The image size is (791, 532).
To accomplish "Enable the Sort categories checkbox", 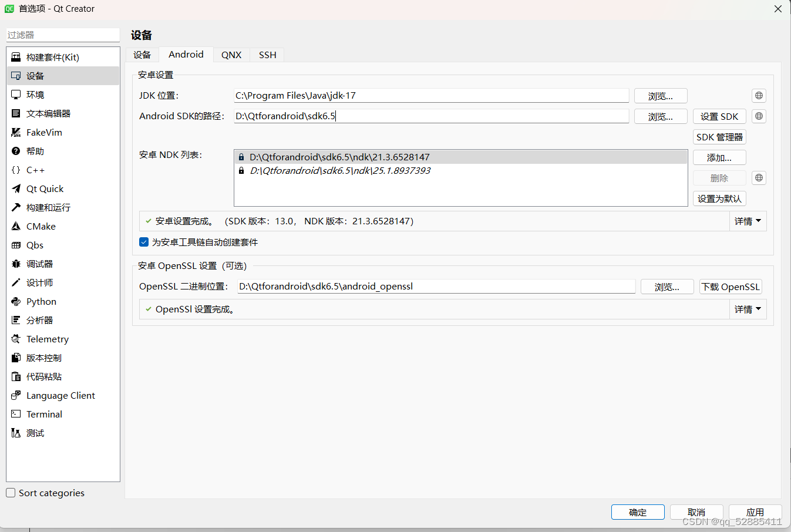I will pyautogui.click(x=11, y=493).
